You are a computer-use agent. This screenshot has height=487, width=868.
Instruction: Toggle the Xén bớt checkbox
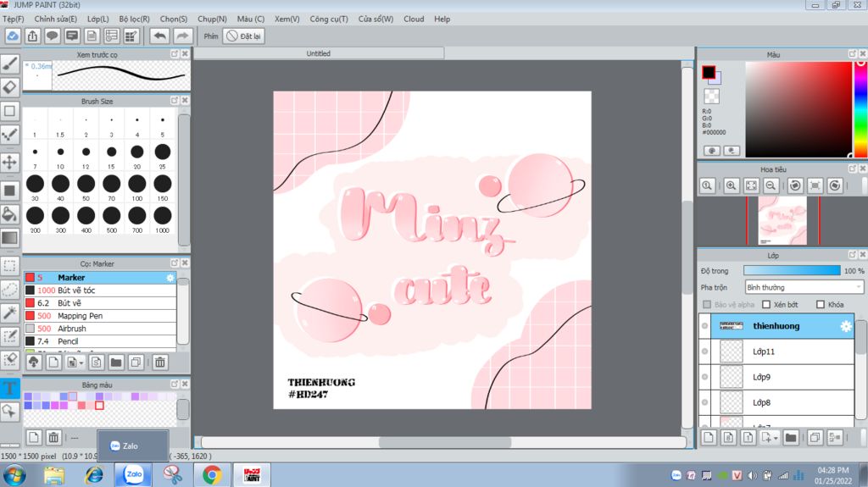click(766, 304)
